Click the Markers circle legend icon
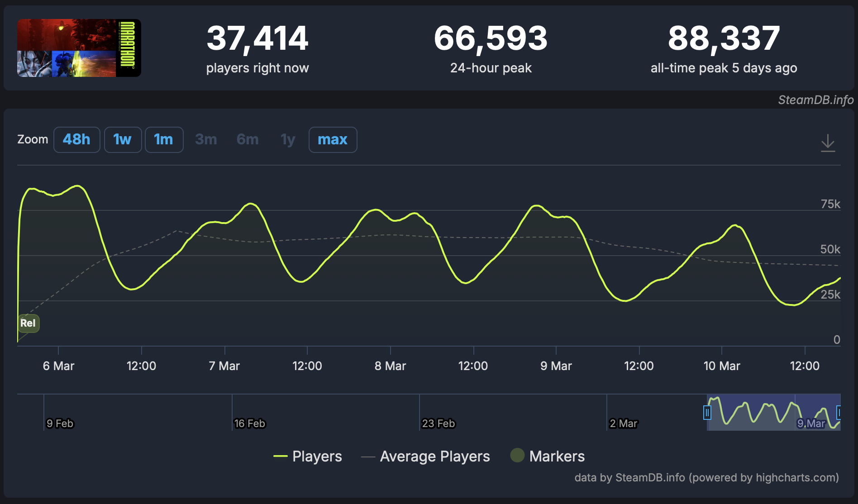The width and height of the screenshot is (858, 504). 517,455
